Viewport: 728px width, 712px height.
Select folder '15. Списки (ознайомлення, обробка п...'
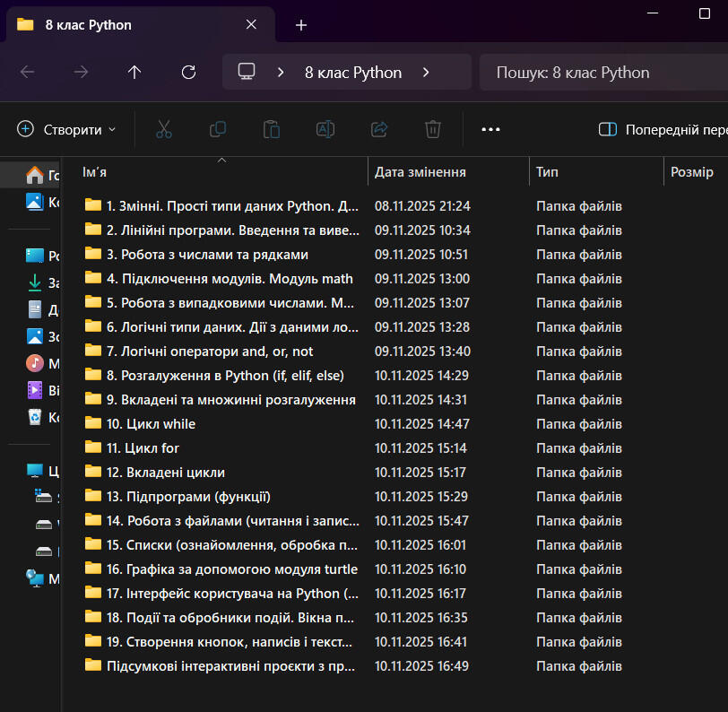[x=221, y=545]
